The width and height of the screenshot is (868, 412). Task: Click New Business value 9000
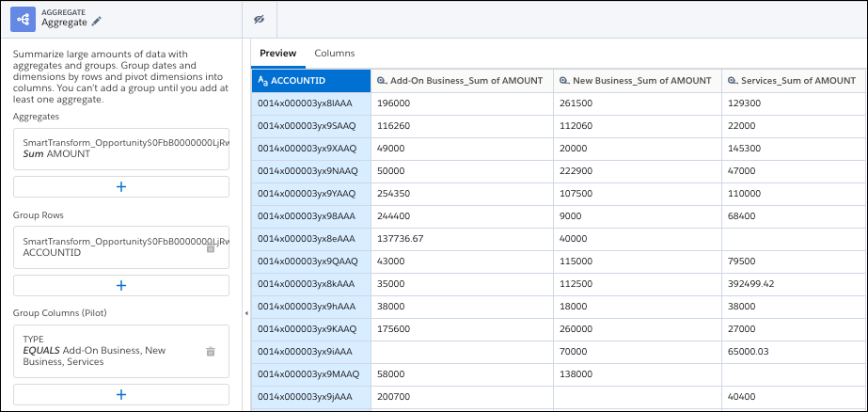[638, 216]
